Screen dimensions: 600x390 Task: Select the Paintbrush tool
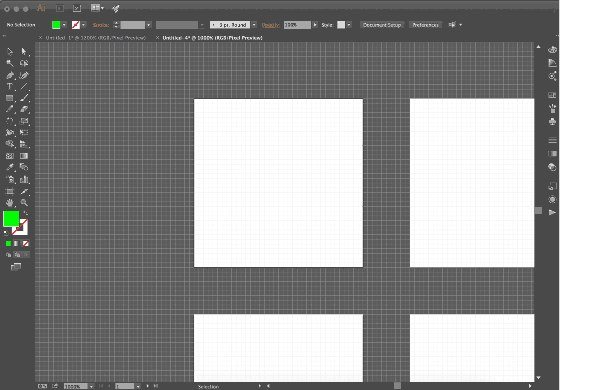pos(24,98)
